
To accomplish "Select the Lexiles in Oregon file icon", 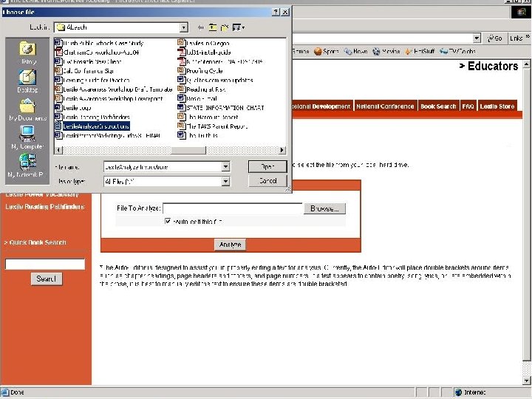I will tap(182, 43).
